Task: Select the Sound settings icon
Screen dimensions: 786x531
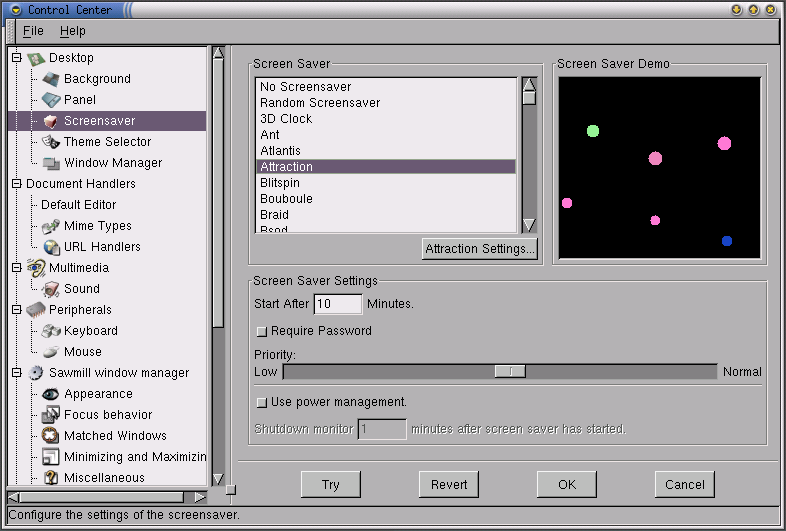Action: click(x=51, y=289)
